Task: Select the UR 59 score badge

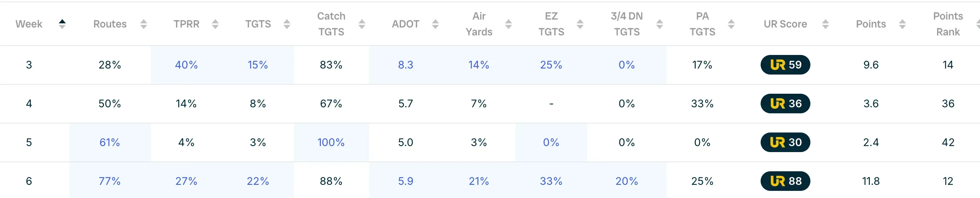Action: click(x=785, y=65)
